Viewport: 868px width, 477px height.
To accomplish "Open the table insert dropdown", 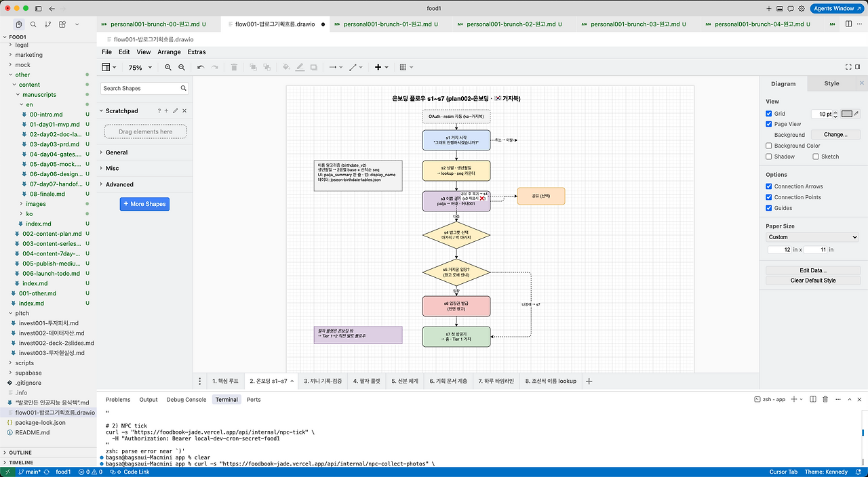I will [x=406, y=67].
